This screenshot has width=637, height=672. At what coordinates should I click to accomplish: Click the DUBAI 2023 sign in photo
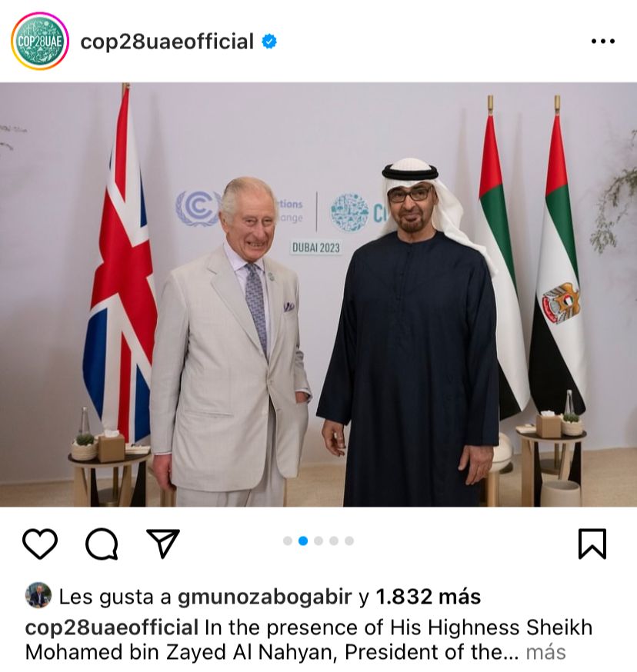click(316, 248)
